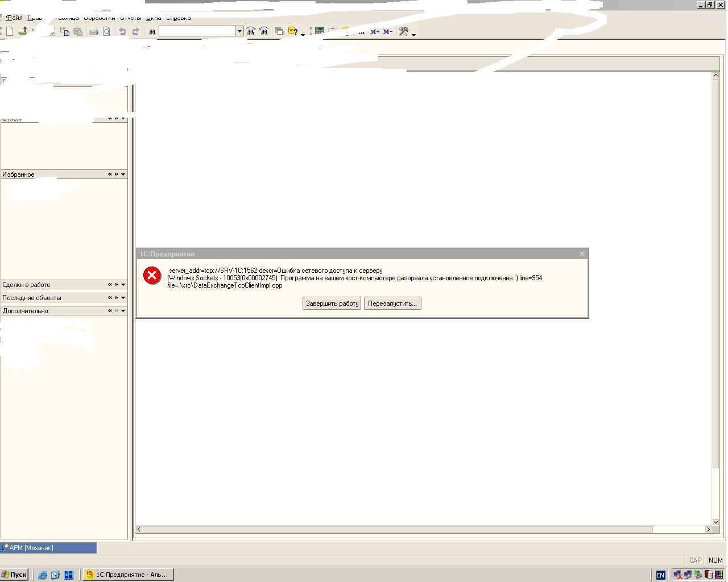Click the vertical scrollbar down arrow
Image resolution: width=728 pixels, height=582 pixels.
click(716, 522)
